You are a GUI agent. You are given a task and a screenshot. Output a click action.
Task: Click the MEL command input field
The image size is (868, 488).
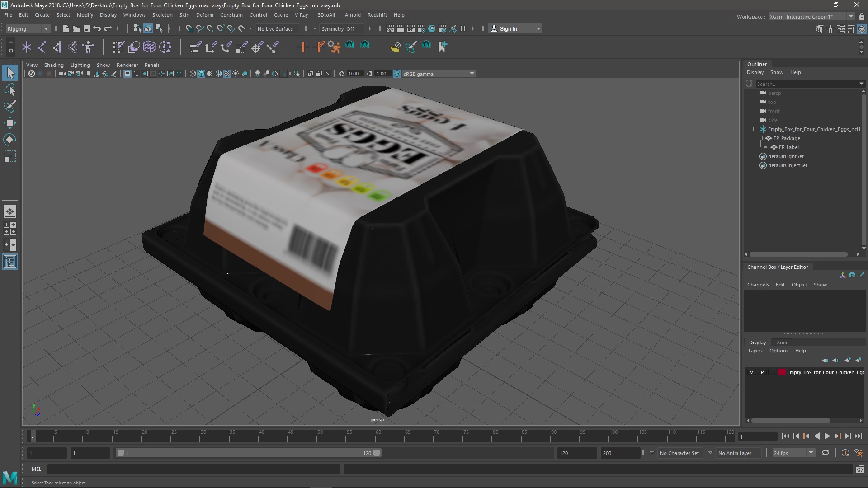(193, 469)
